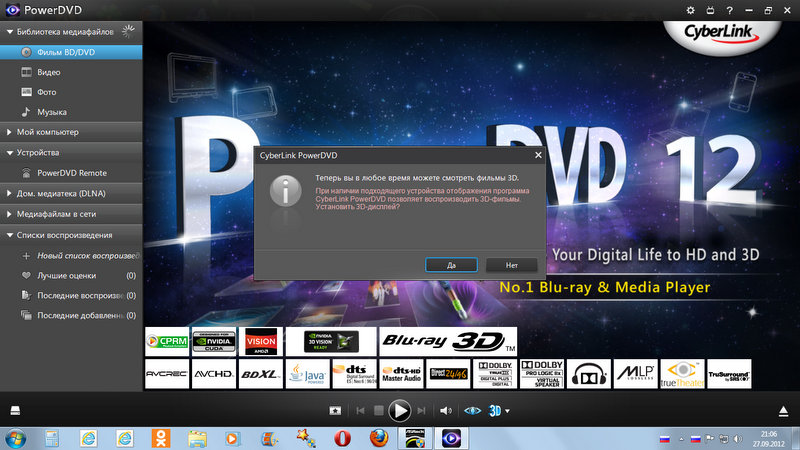Image resolution: width=800 pixels, height=450 pixels.
Task: Skip to next chapter
Action: (x=421, y=411)
